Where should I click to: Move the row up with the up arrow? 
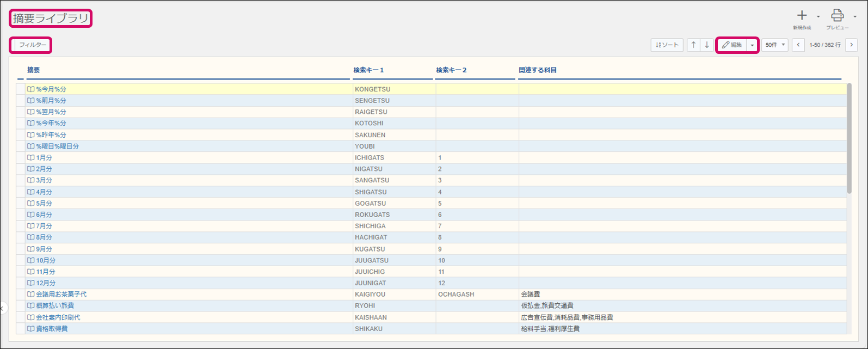693,45
